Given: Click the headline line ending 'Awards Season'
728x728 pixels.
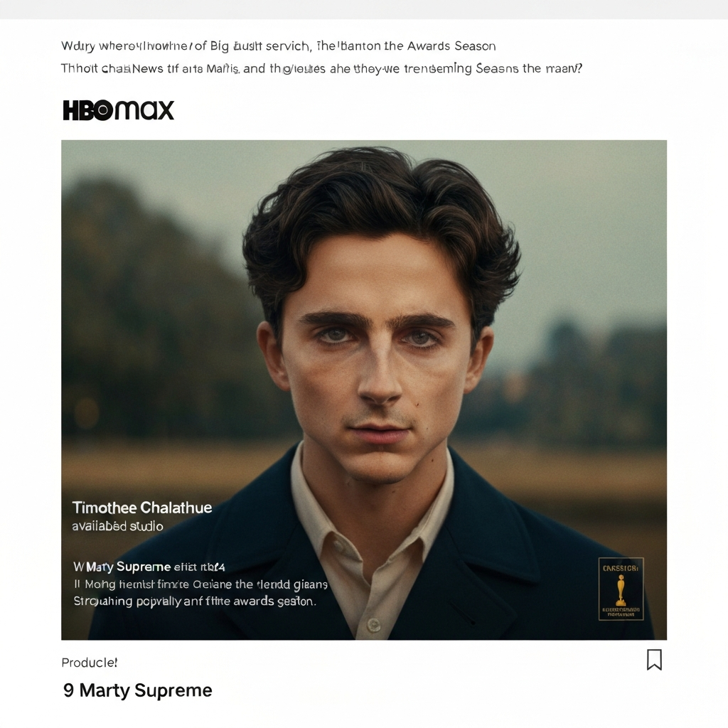Looking at the screenshot, I should coord(279,46).
